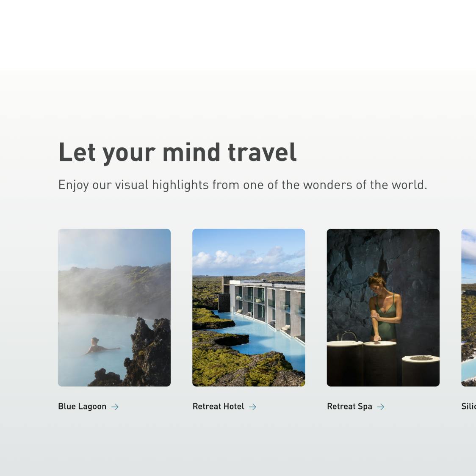Viewport: 476px width, 476px height.
Task: Select the cropped fourth card image
Action: [x=469, y=307]
